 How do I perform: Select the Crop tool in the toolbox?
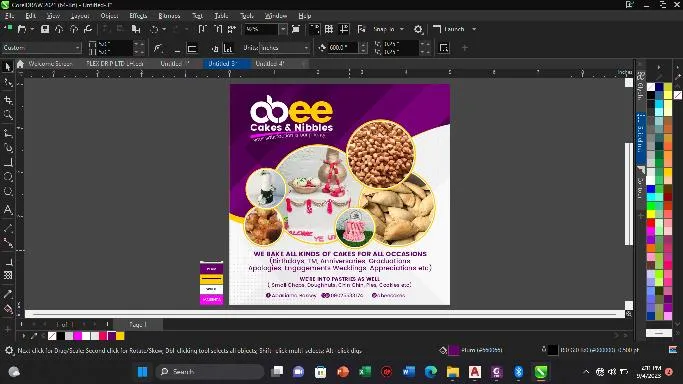pos(8,100)
